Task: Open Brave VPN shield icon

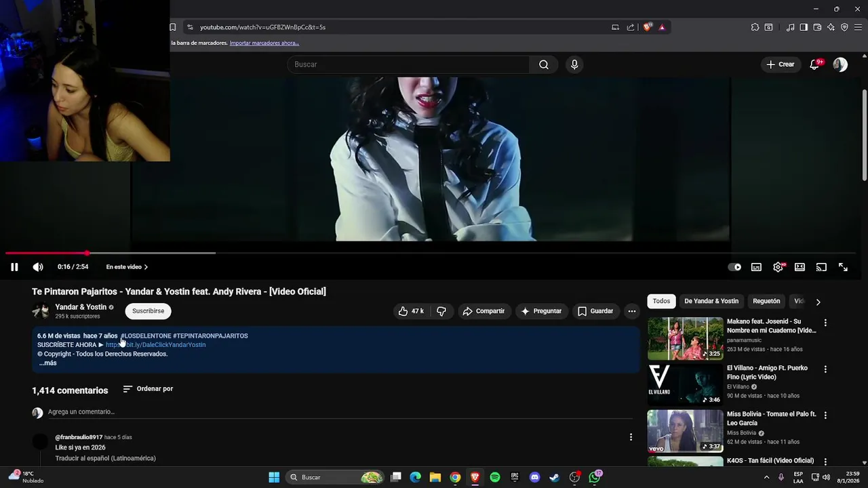Action: [x=844, y=27]
